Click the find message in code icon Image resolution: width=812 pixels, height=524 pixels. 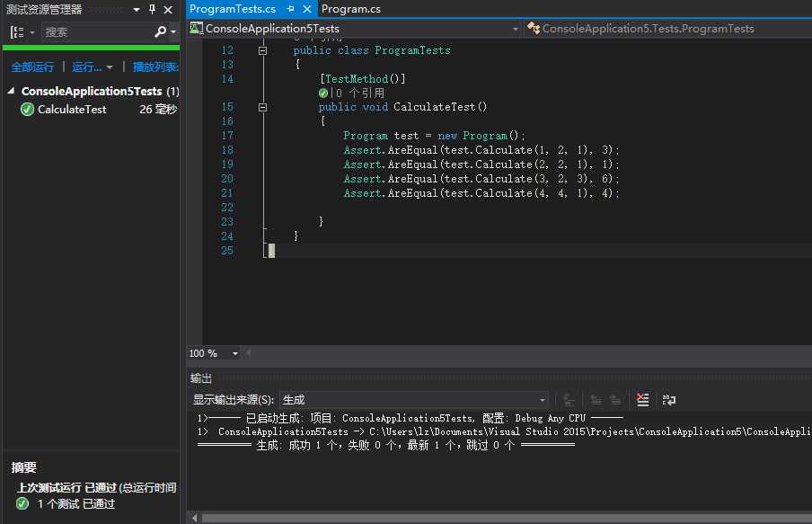tap(569, 400)
